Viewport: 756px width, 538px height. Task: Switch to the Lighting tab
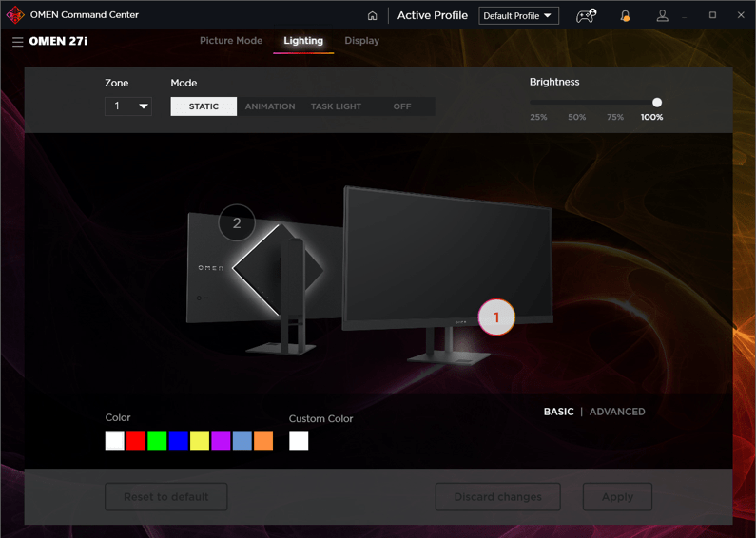pos(303,41)
